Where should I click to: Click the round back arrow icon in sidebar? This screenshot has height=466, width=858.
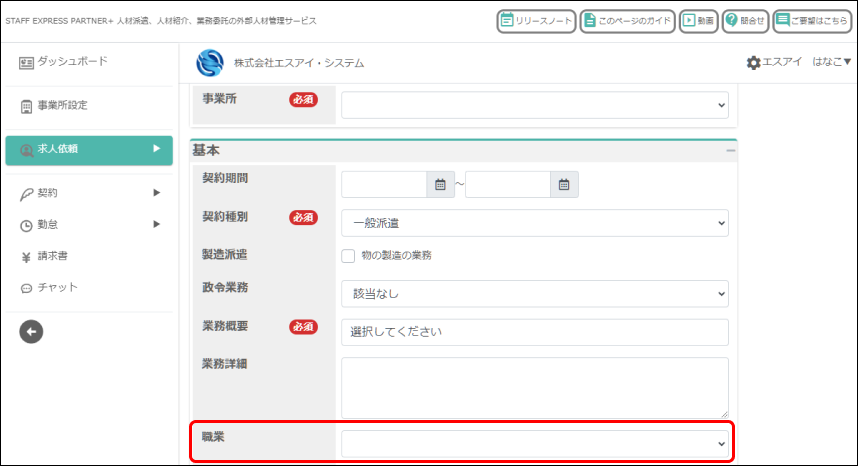tap(31, 331)
